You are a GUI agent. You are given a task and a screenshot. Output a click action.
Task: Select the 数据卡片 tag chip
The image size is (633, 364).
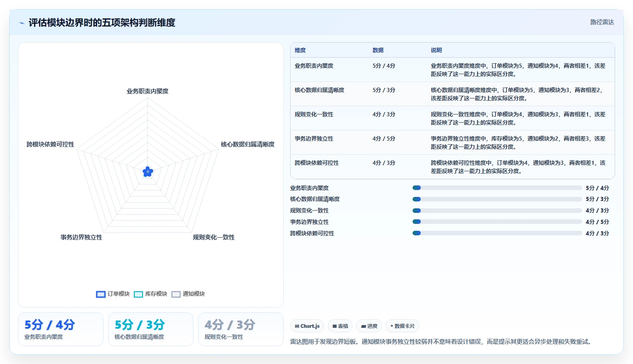[402, 326]
